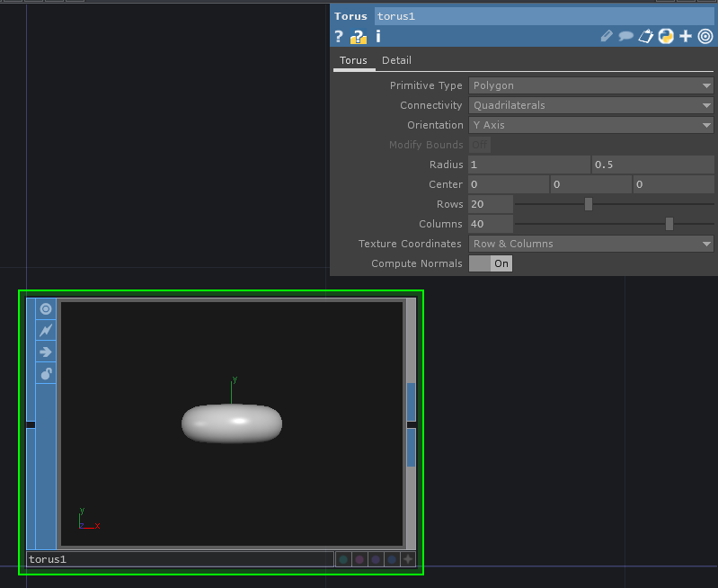Click the plus icon in parameter header
Image resolution: width=718 pixels, height=588 pixels.
(686, 37)
